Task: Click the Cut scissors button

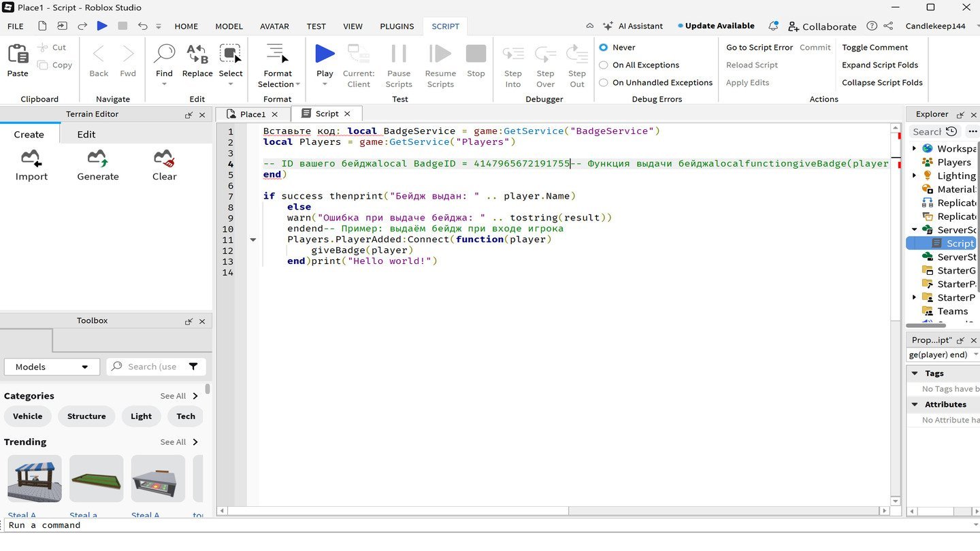Action: (x=52, y=48)
